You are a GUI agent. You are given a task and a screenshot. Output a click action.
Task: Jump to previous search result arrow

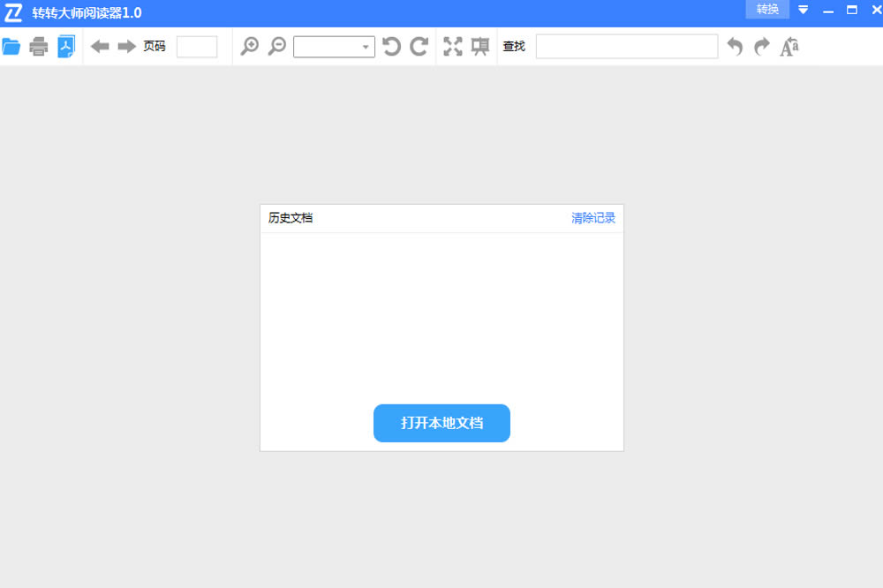coord(735,47)
